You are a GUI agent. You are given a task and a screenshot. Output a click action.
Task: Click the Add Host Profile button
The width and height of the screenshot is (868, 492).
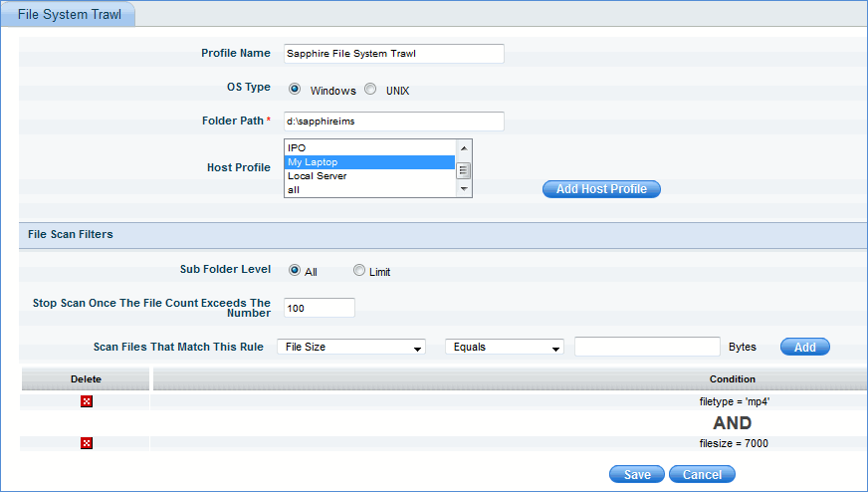click(601, 189)
